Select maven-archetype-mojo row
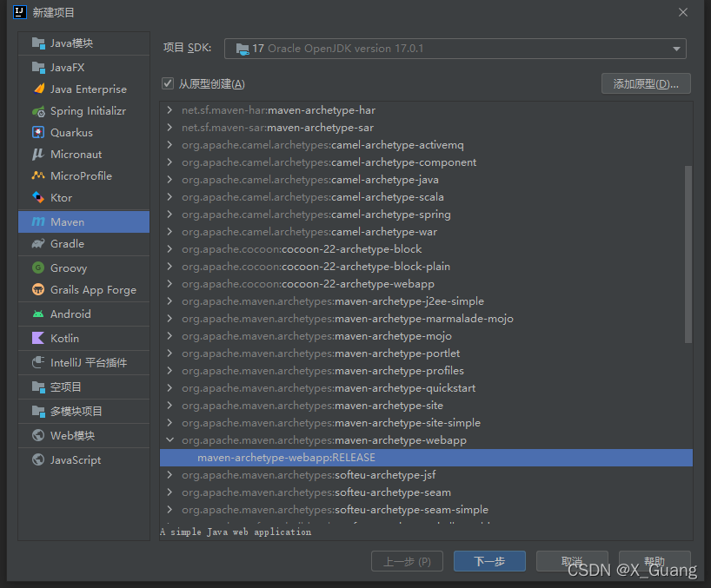The height and width of the screenshot is (588, 711). (x=426, y=336)
